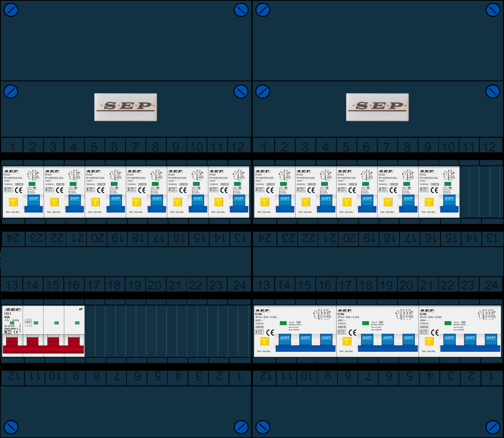
Task: Toggle the O-OFF lever on the left panel's first RCM2 breaker
Action: [34, 203]
